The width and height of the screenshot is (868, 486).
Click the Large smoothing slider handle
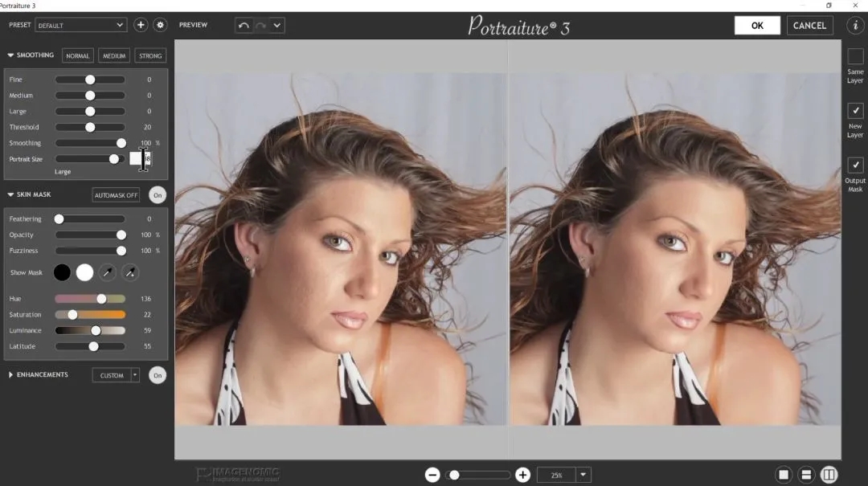pos(90,112)
